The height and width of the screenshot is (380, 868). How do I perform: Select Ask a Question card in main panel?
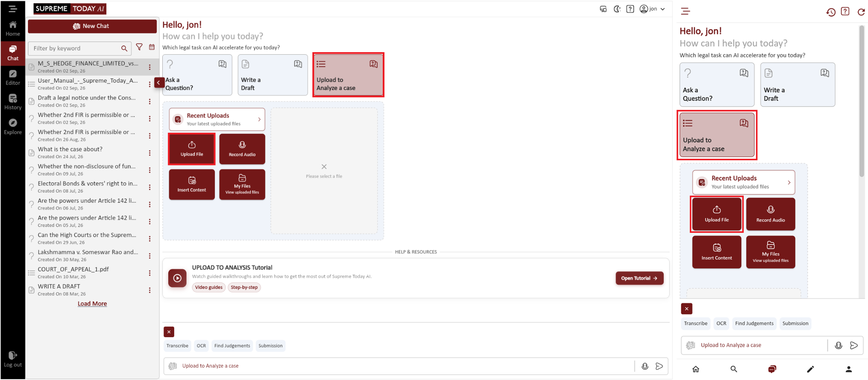coord(197,75)
